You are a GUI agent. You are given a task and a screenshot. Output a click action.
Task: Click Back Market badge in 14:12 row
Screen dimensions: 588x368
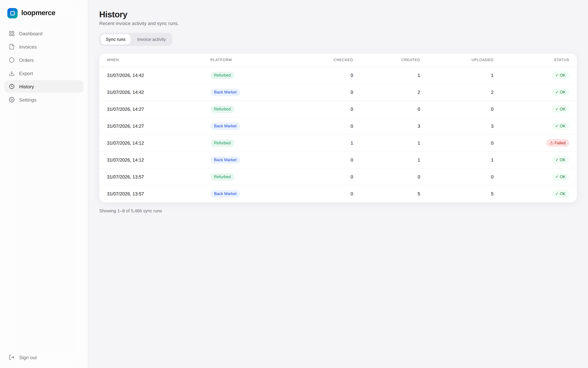point(225,160)
